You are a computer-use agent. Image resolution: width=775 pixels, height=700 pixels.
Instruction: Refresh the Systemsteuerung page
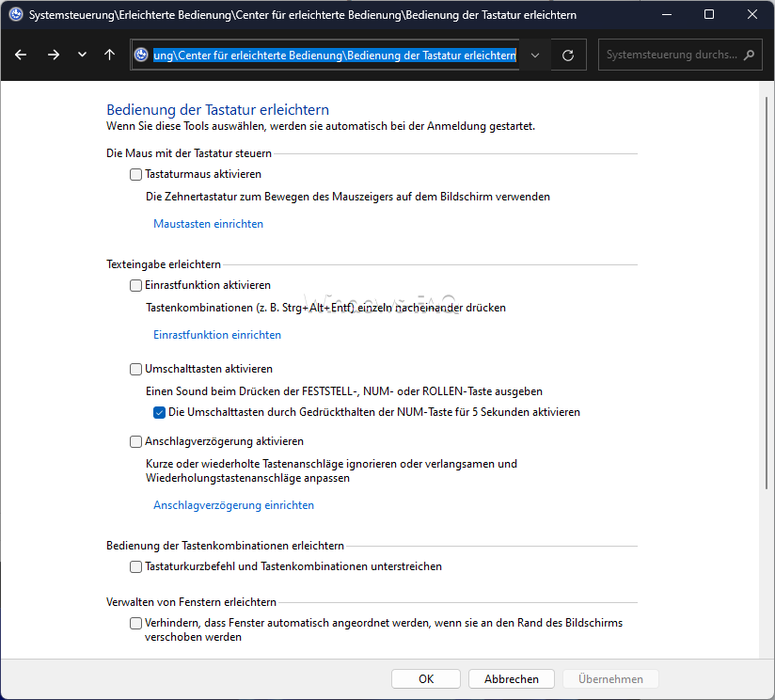coord(568,55)
